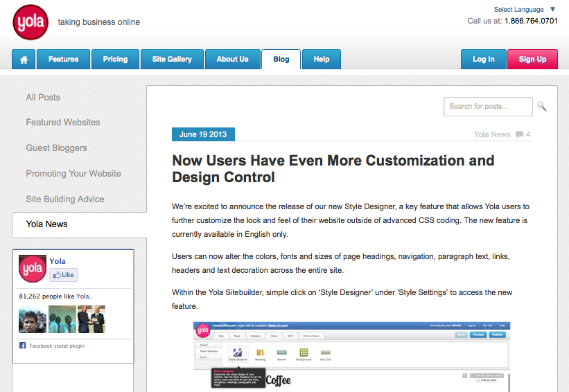Image resolution: width=569 pixels, height=392 pixels.
Task: Open the Select Language dropdown
Action: pyautogui.click(x=525, y=10)
